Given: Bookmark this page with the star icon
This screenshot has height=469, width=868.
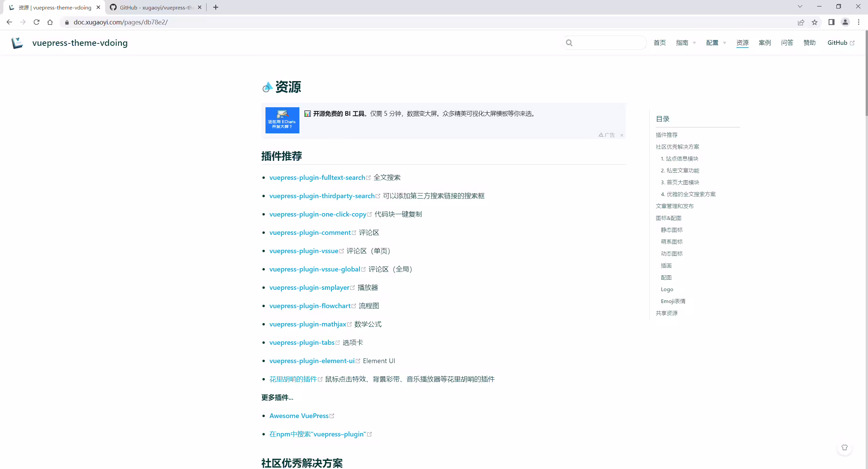Looking at the screenshot, I should [x=814, y=22].
